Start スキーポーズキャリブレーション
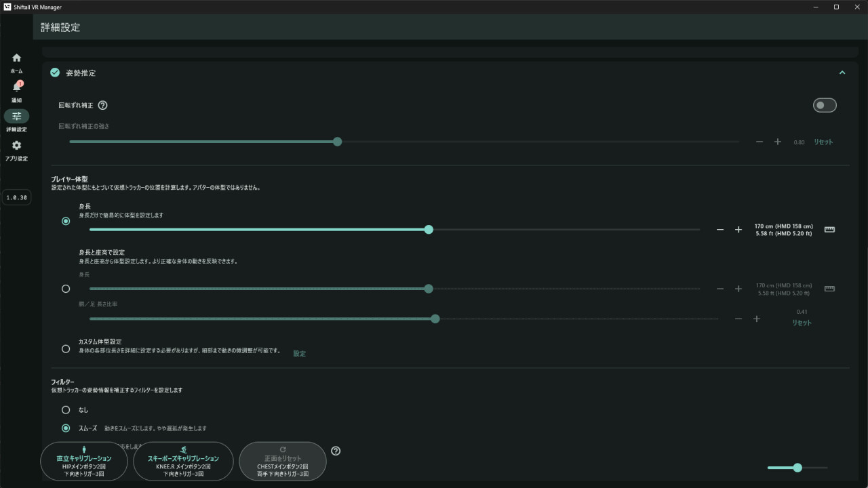This screenshot has width=868, height=488. point(183,461)
